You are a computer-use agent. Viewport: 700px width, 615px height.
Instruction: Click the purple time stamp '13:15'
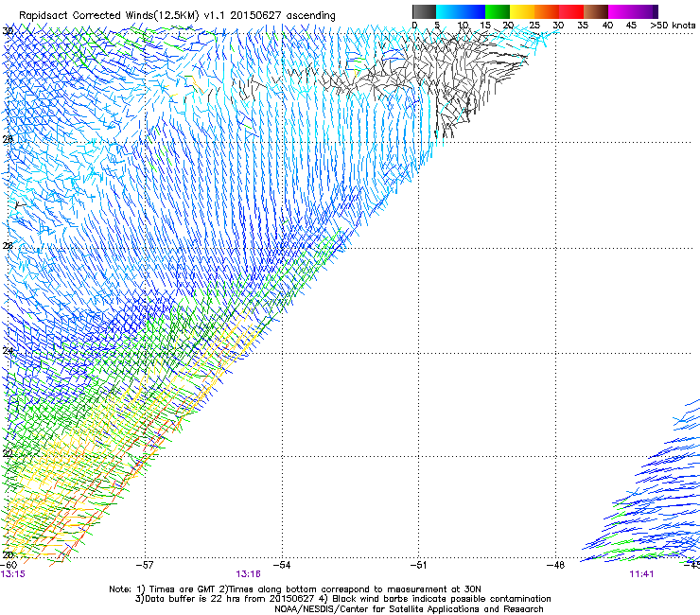point(13,574)
